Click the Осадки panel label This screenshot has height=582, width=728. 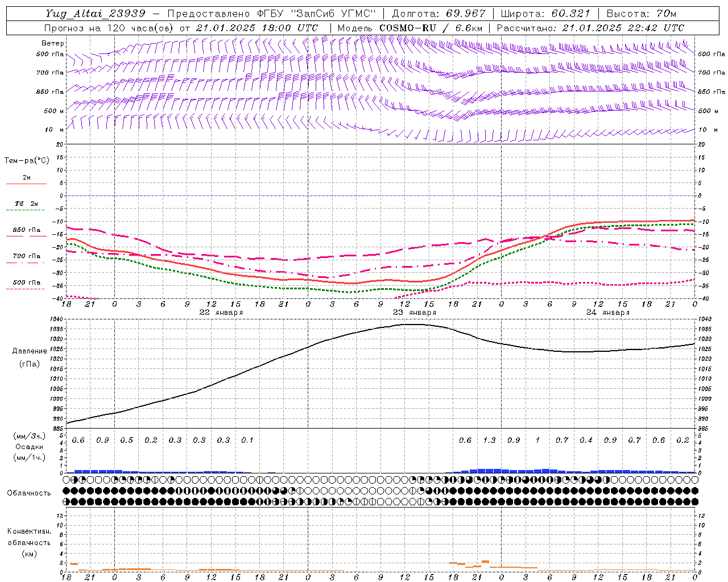(30, 447)
